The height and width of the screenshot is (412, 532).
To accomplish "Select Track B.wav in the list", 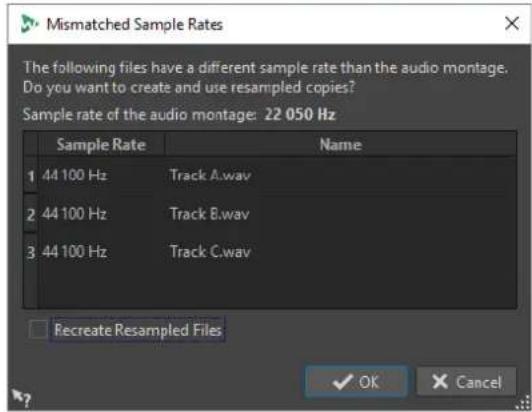I will tap(210, 214).
